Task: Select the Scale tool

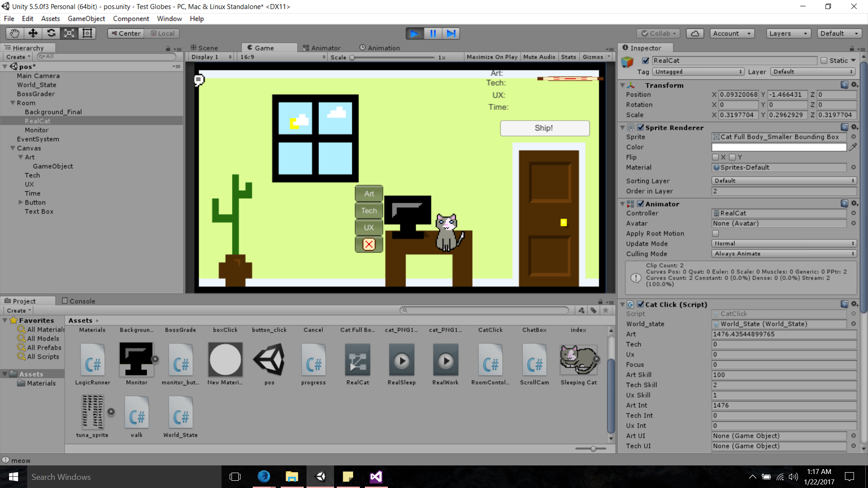Action: click(x=69, y=33)
